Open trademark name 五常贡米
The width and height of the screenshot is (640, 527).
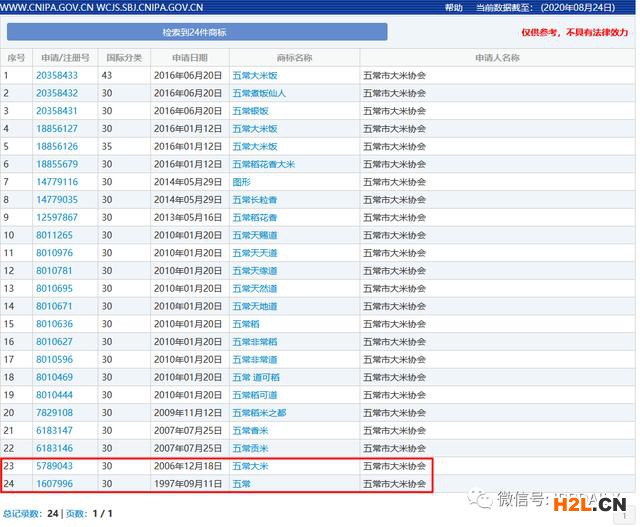251,448
